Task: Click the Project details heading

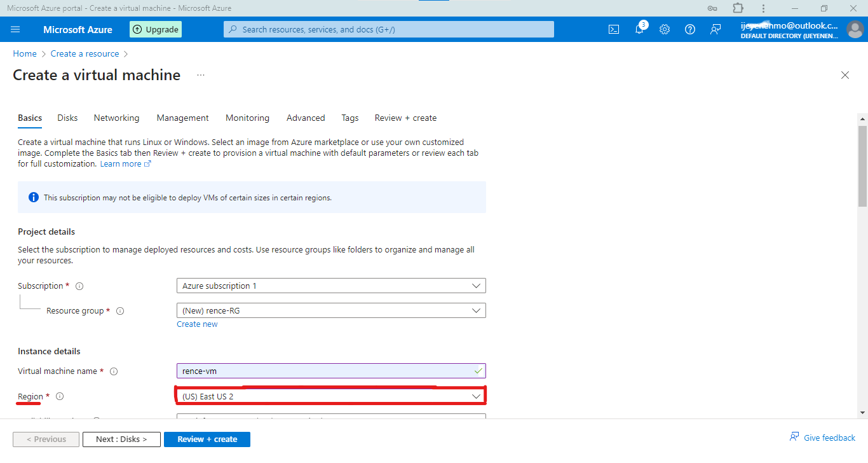Action: [46, 232]
